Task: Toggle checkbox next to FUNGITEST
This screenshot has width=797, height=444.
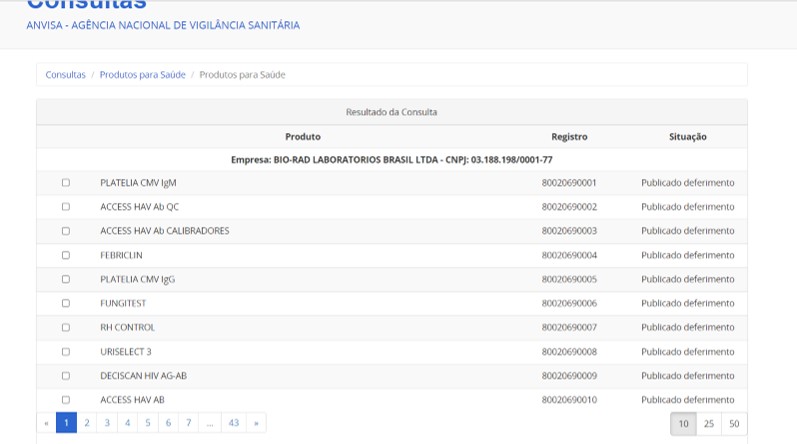Action: tap(66, 303)
